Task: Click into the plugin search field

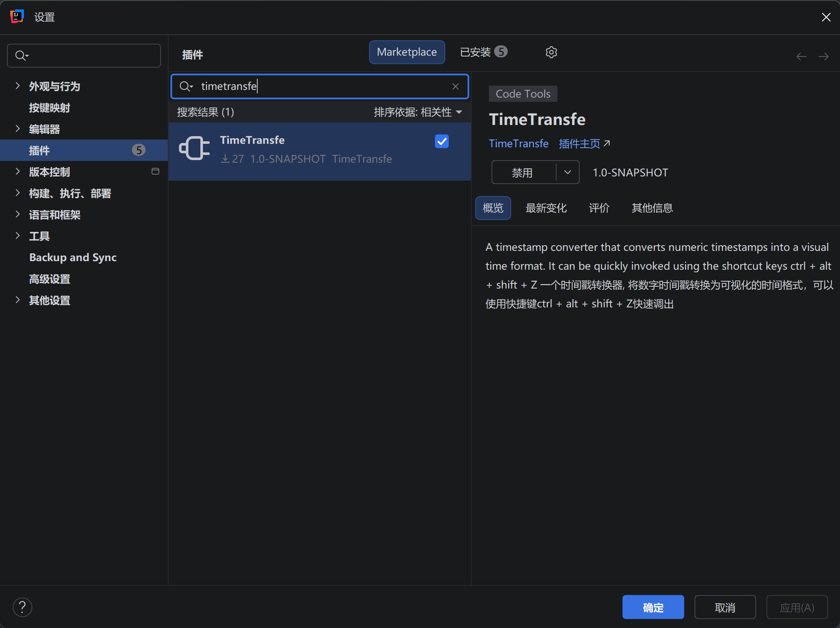Action: 320,86
